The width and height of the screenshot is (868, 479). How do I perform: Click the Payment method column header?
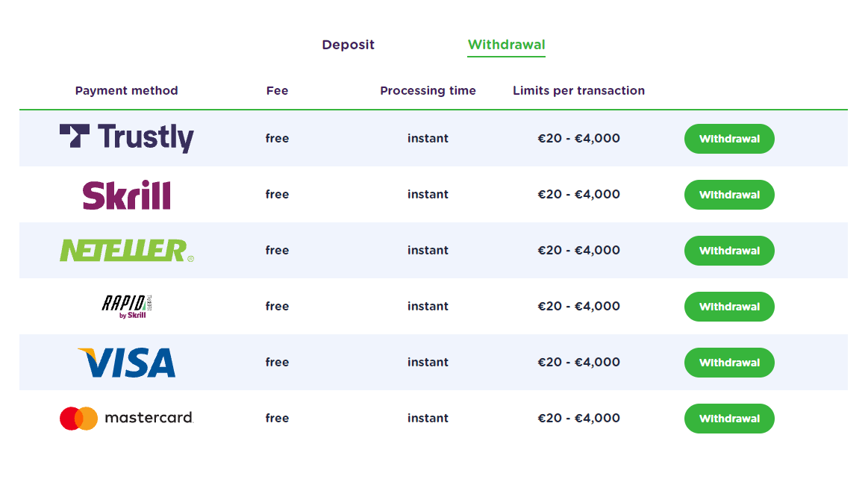[x=127, y=91]
